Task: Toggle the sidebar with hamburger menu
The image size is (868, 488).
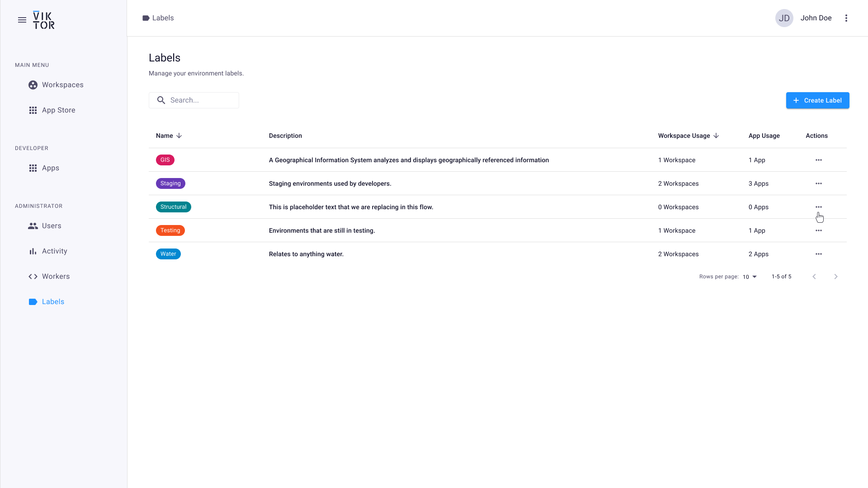Action: (x=22, y=19)
